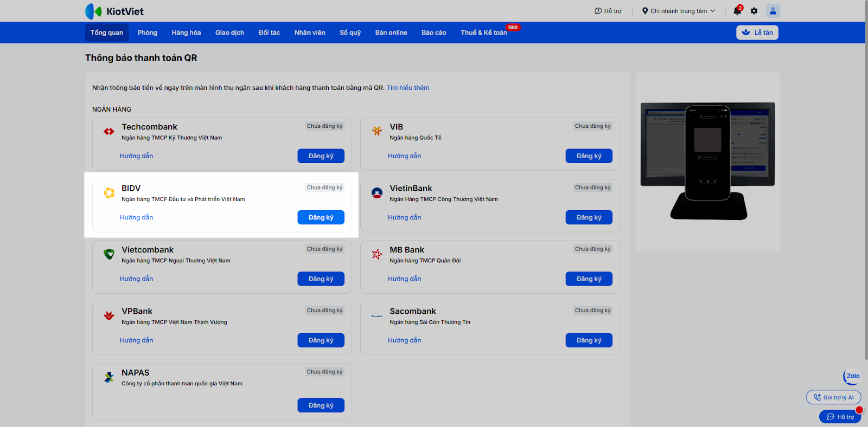
Task: Click the NAPAS logo icon
Action: 109,377
